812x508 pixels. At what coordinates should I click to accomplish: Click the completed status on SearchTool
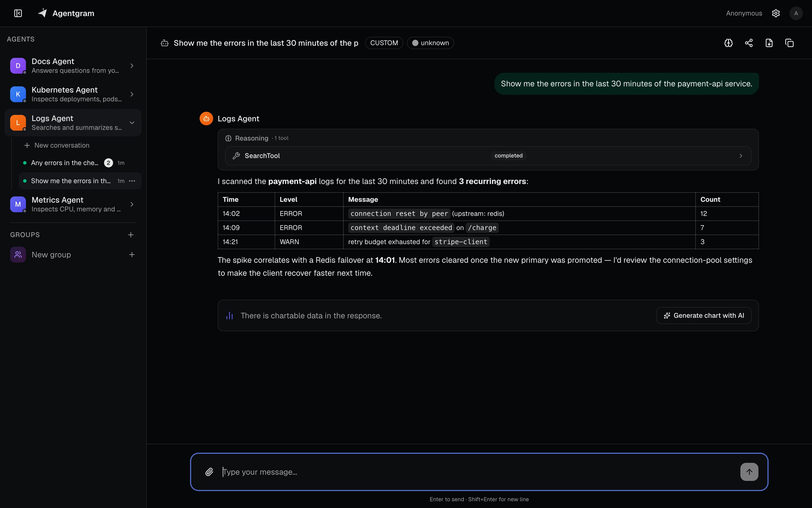(x=508, y=156)
